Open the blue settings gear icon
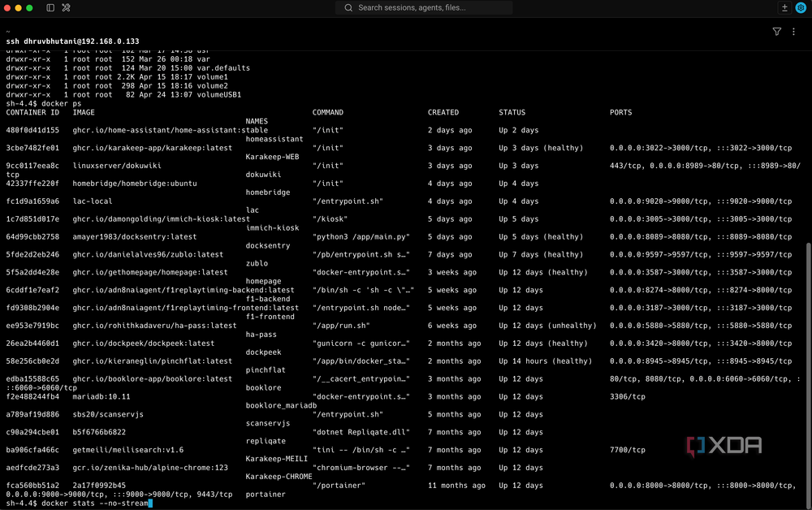The image size is (812, 510). [801, 8]
